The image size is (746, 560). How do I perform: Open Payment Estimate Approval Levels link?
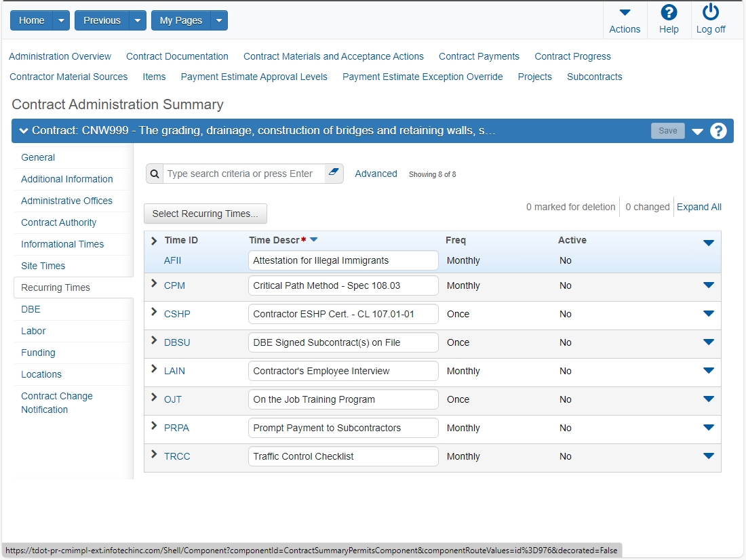point(254,77)
